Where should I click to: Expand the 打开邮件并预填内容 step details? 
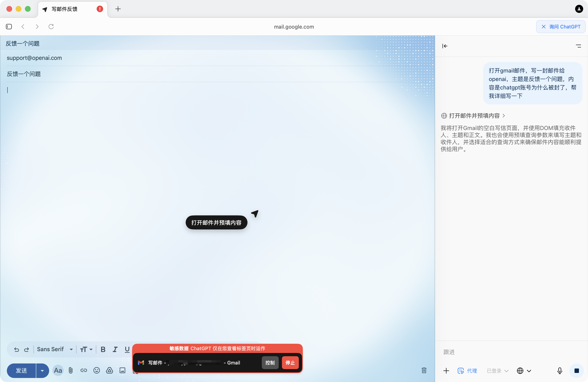474,115
